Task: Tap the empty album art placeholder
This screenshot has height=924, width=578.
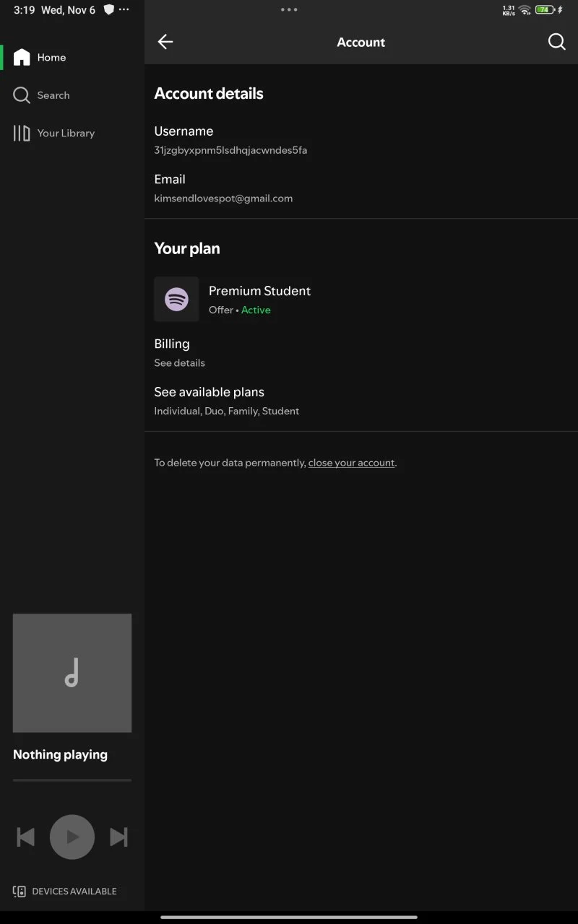Action: click(72, 674)
